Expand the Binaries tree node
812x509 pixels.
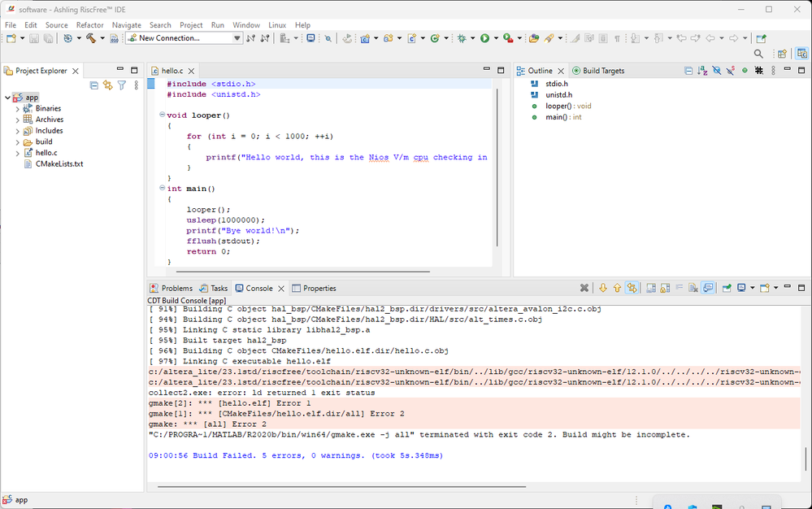coord(18,108)
